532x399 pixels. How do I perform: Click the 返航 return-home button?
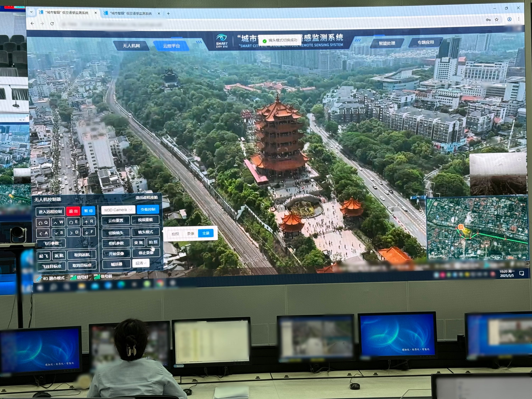(59, 256)
